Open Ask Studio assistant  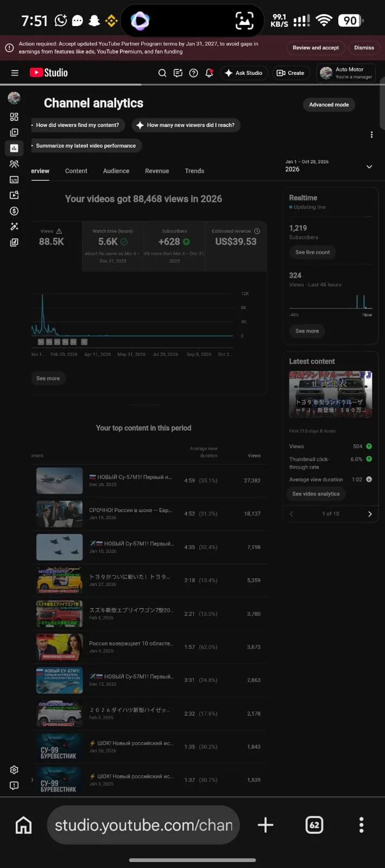pyautogui.click(x=244, y=73)
